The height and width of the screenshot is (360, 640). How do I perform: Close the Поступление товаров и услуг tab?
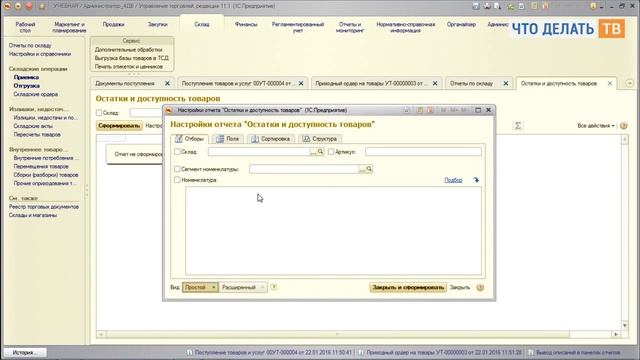point(301,83)
